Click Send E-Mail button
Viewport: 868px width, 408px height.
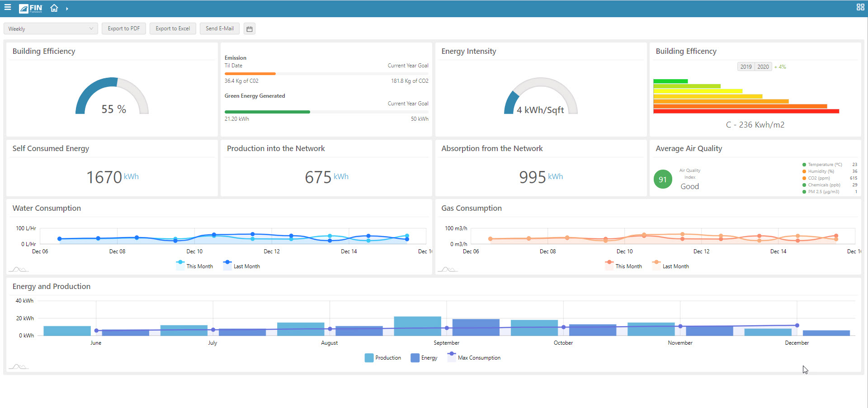219,28
